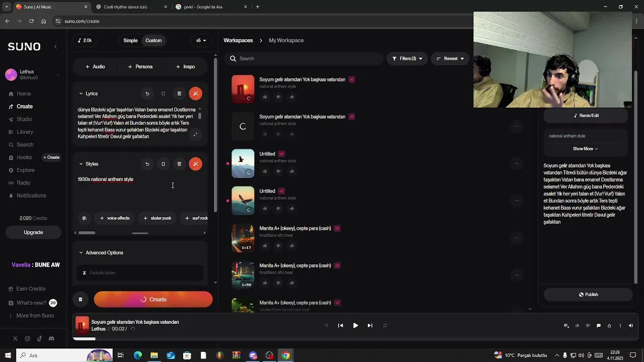Toggle shuffle in the player

point(326,326)
